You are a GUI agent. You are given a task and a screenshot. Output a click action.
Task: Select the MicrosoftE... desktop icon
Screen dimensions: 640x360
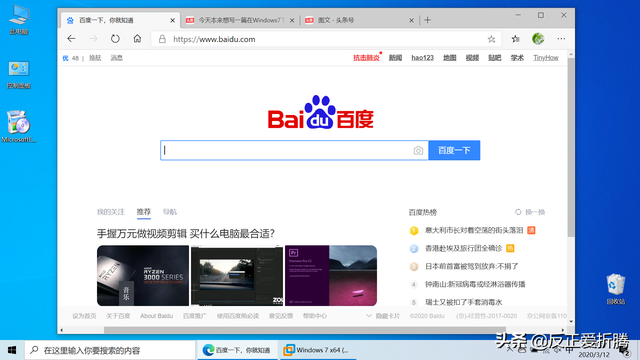click(x=19, y=127)
